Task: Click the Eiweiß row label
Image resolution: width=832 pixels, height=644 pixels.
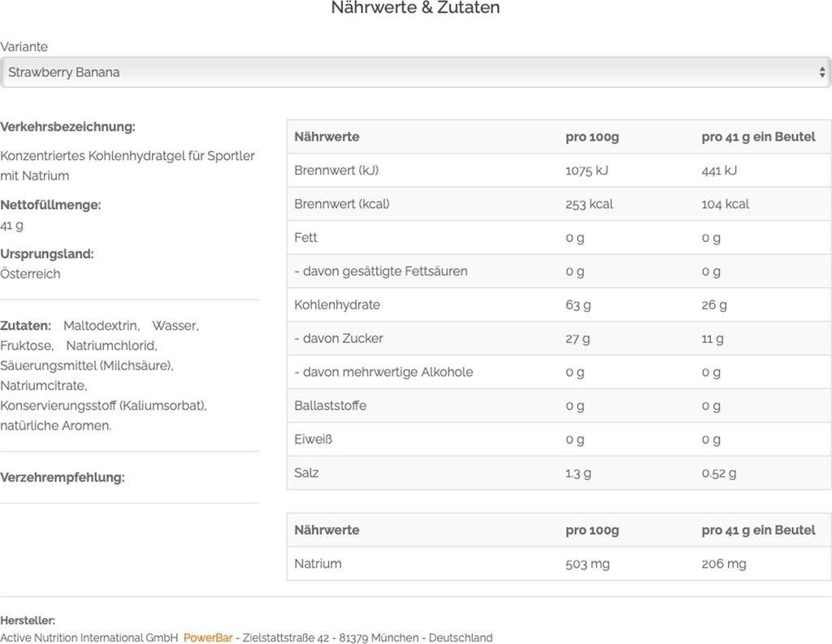Action: click(313, 439)
